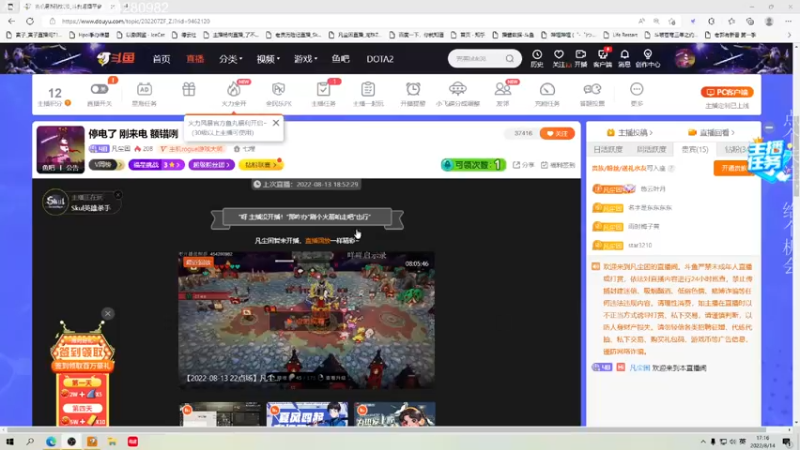Open DOTA2 in the navigation bar

[x=380, y=59]
